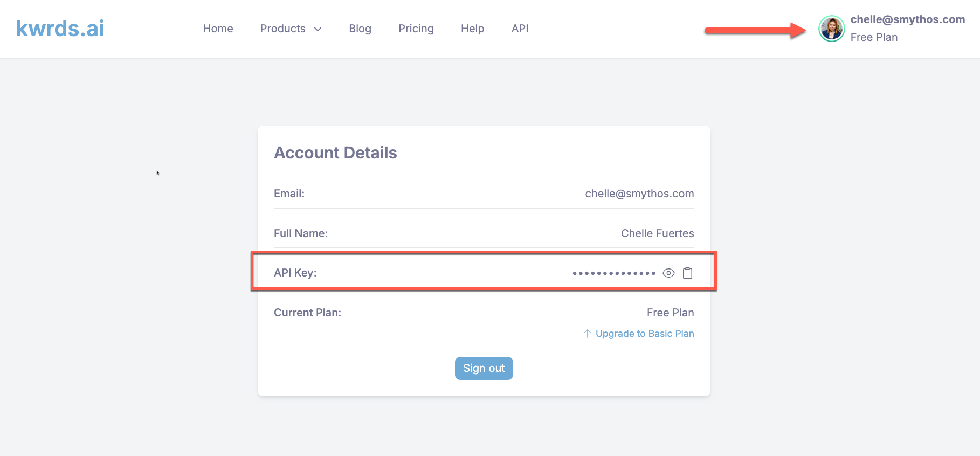Click the user profile avatar picture
Screen dimensions: 980x456
coord(832,29)
